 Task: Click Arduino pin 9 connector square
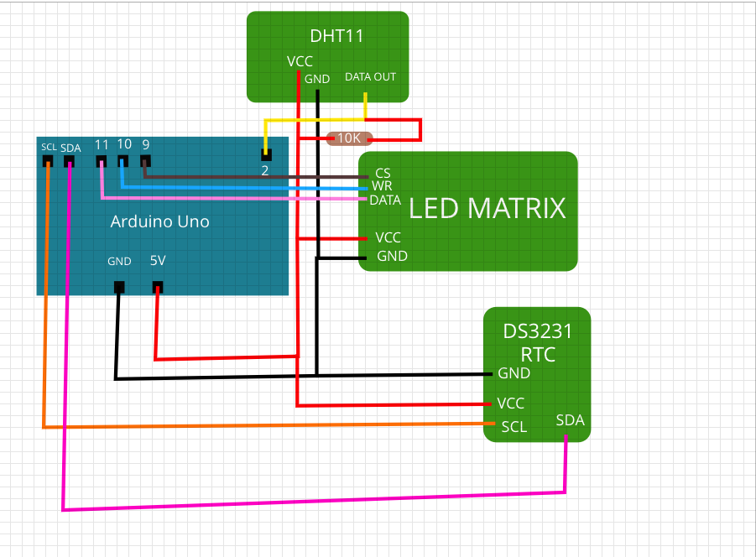click(x=145, y=161)
